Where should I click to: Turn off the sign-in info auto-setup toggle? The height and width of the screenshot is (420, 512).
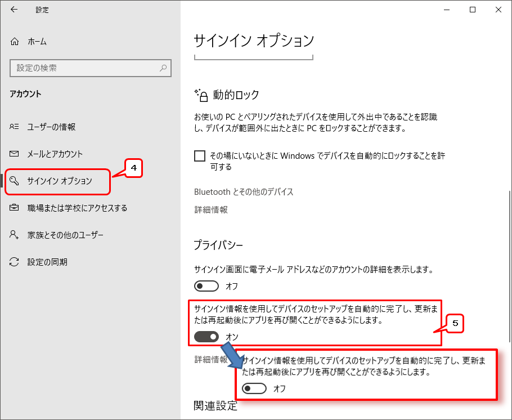coord(206,337)
